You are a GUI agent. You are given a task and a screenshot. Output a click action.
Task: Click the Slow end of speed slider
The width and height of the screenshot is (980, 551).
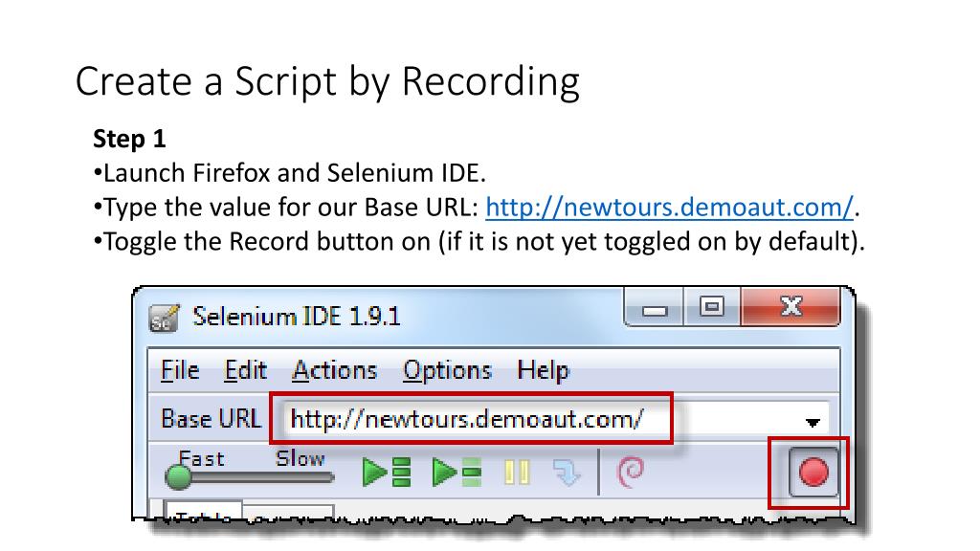(301, 458)
